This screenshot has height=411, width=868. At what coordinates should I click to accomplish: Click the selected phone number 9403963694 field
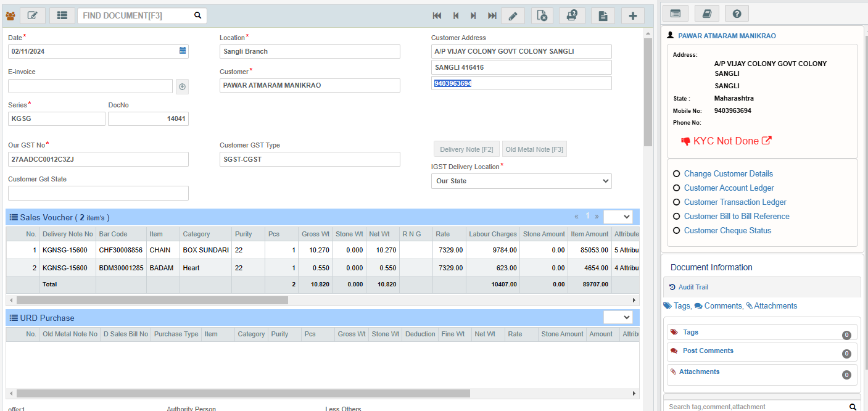(521, 83)
